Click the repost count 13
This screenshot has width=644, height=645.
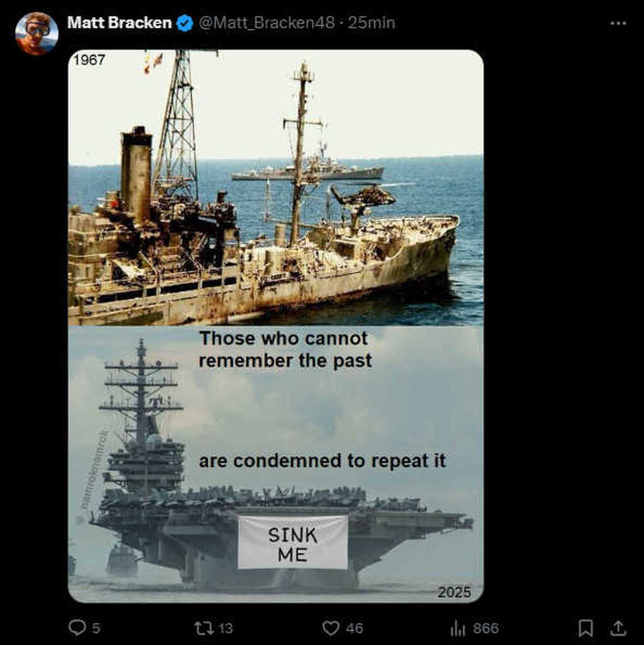pyautogui.click(x=226, y=628)
